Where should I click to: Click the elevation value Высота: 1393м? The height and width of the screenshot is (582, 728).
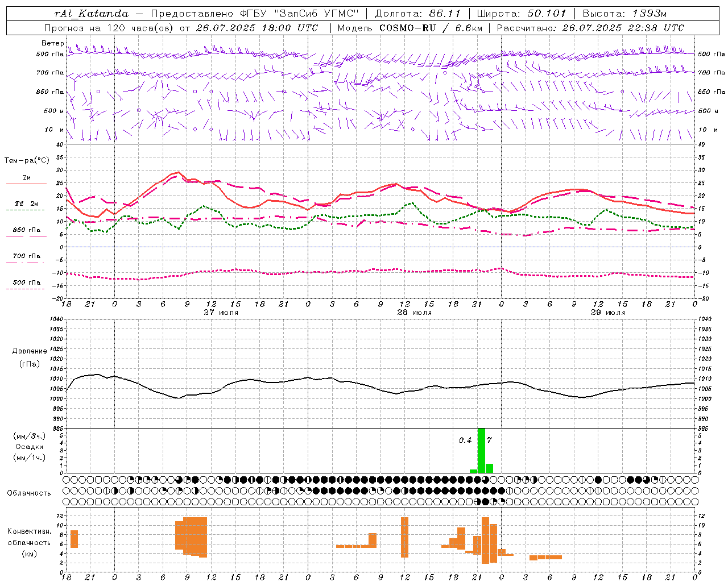coord(624,14)
